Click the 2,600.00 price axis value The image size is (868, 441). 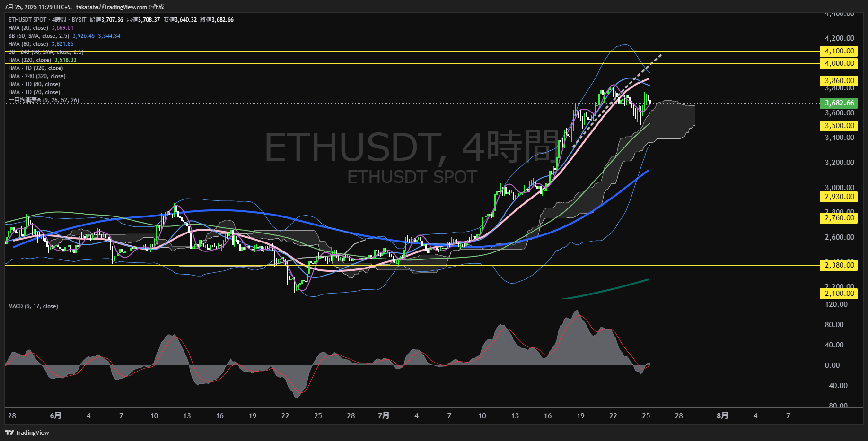[840, 237]
